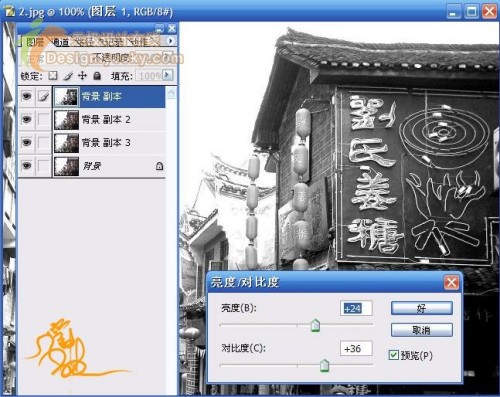Click thumbnail of 背景 副本 2 layer
Image resolution: width=500 pixels, height=397 pixels.
(66, 120)
